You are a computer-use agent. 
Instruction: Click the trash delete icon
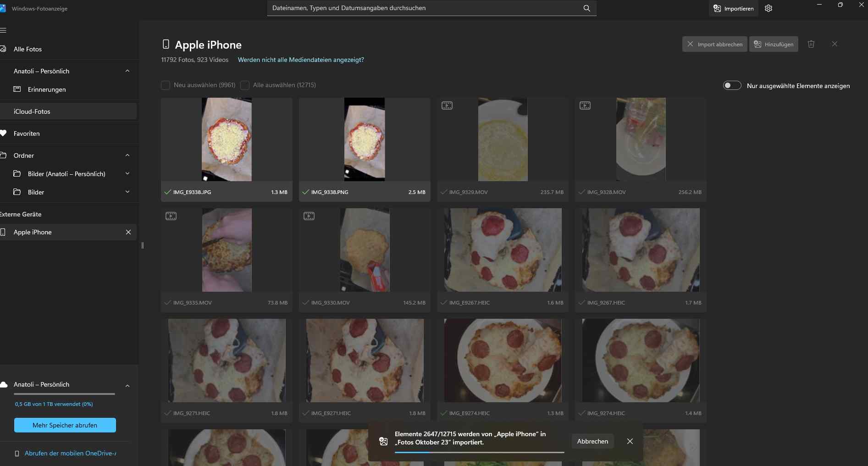[x=811, y=44]
